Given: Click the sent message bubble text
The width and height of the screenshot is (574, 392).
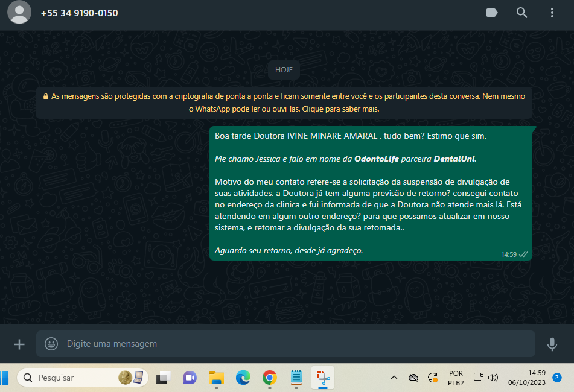Looking at the screenshot, I should click(368, 193).
